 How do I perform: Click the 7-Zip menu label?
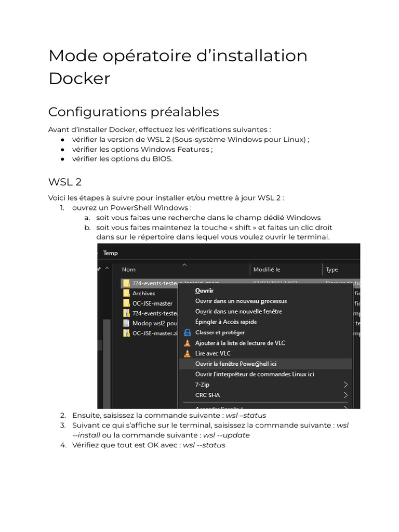(x=202, y=385)
